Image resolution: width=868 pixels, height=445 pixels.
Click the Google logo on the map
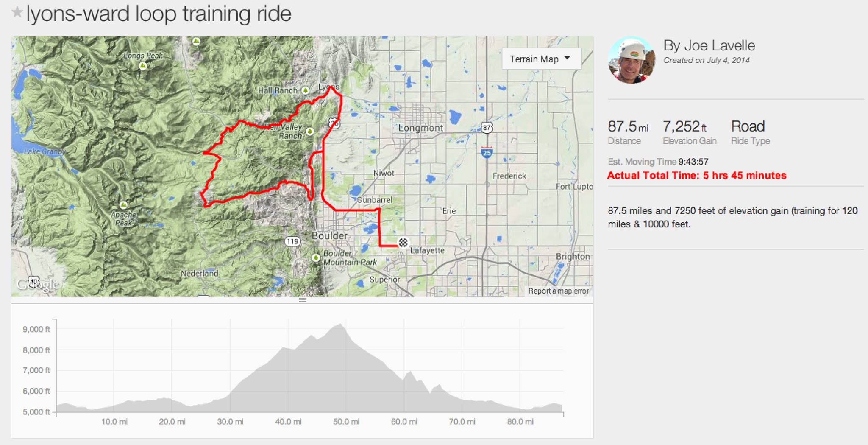pyautogui.click(x=37, y=284)
